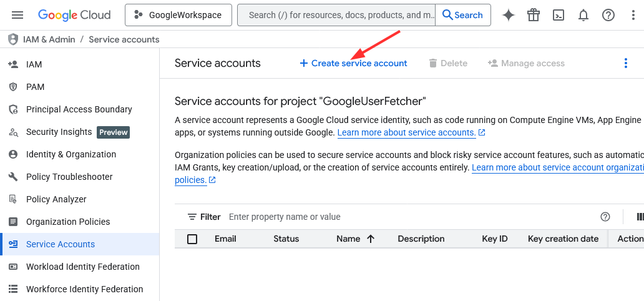Select Workload Identity Federation in sidebar
Screen dimensions: 644x301
coord(82,267)
